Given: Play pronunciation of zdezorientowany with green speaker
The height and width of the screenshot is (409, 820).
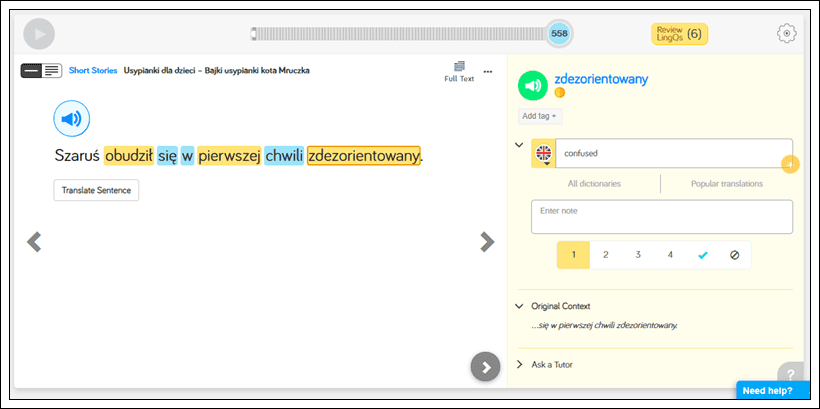Looking at the screenshot, I should (533, 86).
